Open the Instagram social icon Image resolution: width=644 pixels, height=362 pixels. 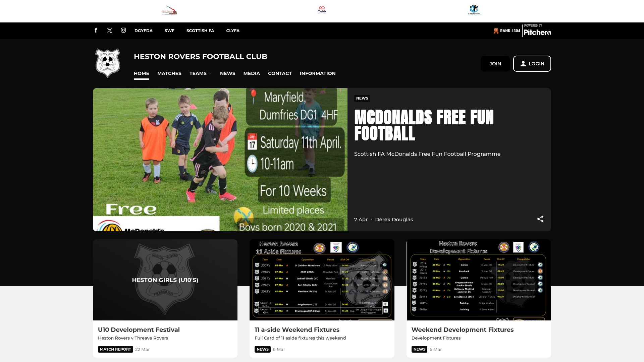(x=123, y=31)
